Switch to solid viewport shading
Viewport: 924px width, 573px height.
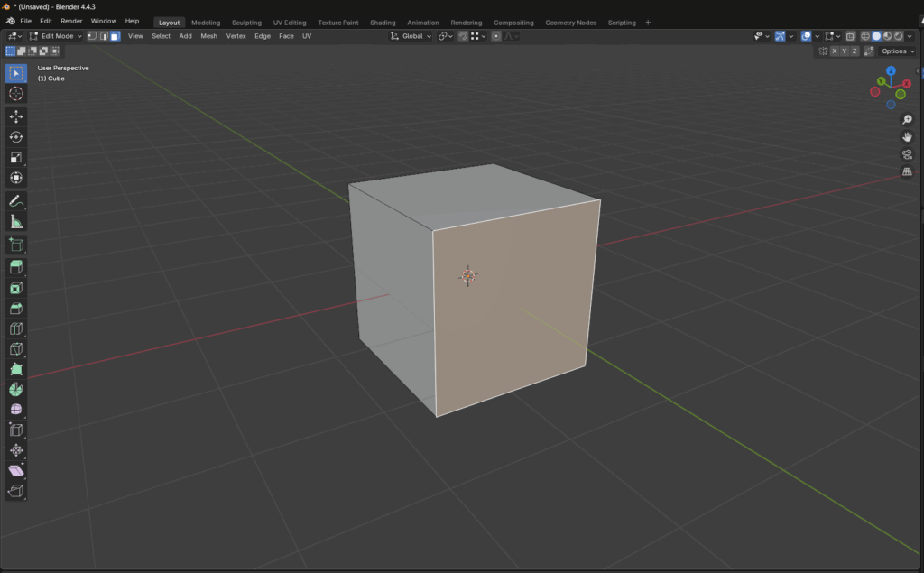click(x=876, y=36)
